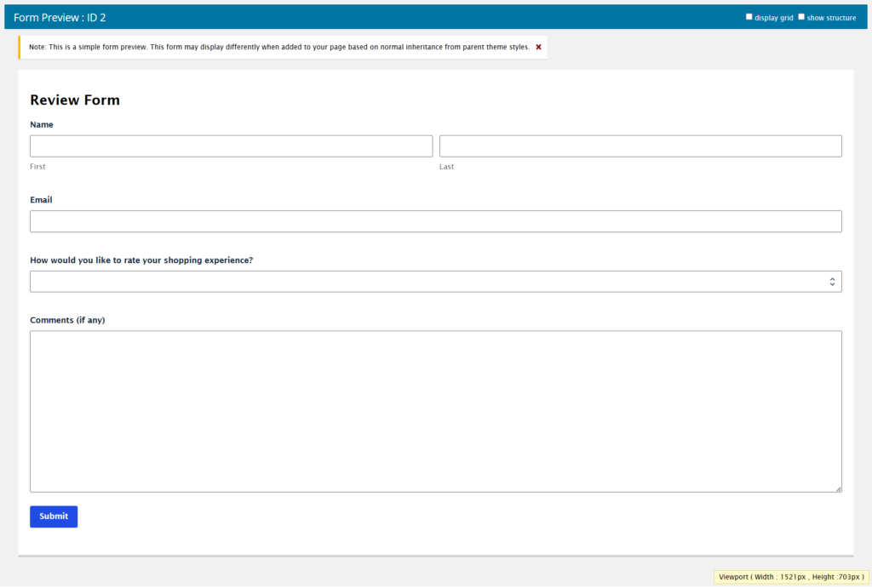Click the "Review Form" heading

(x=75, y=100)
